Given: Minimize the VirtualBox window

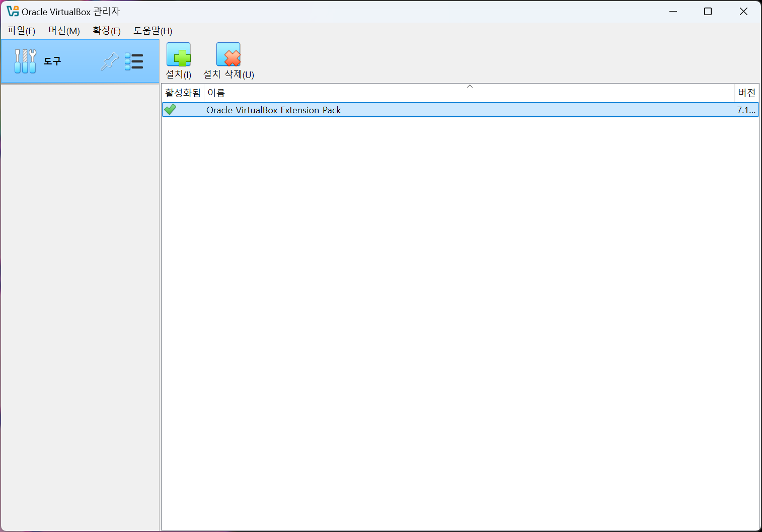Looking at the screenshot, I should pos(673,11).
